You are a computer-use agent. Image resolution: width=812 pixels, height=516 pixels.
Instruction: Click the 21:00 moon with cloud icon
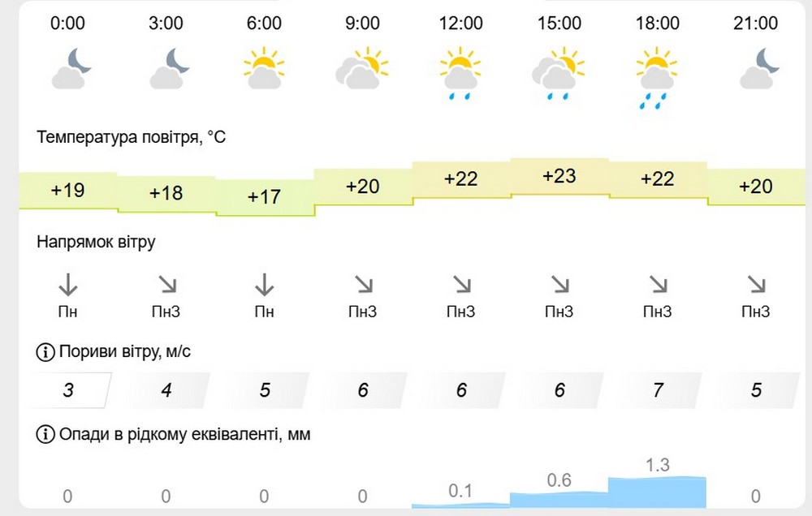point(759,68)
